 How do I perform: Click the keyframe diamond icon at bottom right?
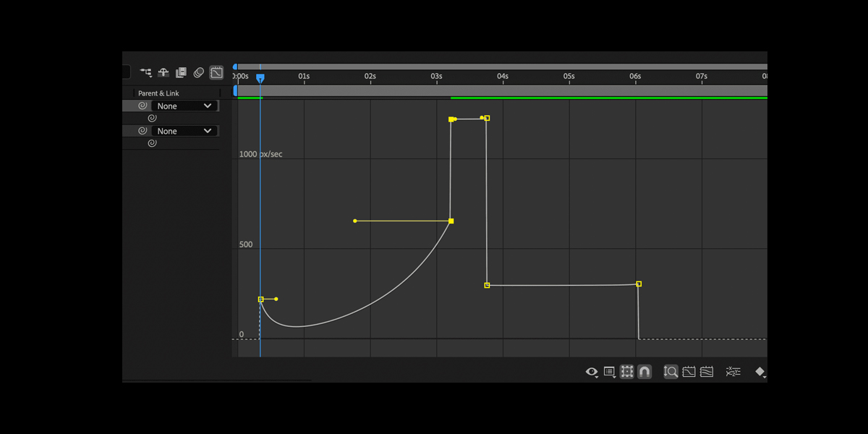761,372
